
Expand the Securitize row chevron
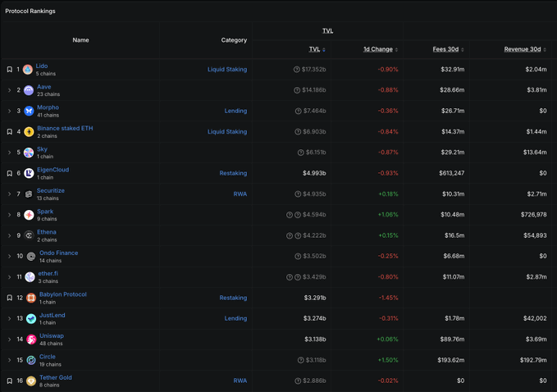10,194
